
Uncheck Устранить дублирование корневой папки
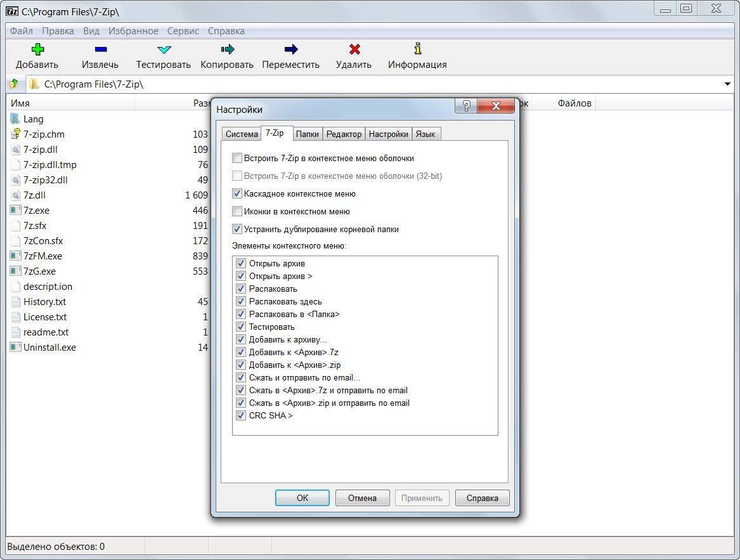point(237,229)
